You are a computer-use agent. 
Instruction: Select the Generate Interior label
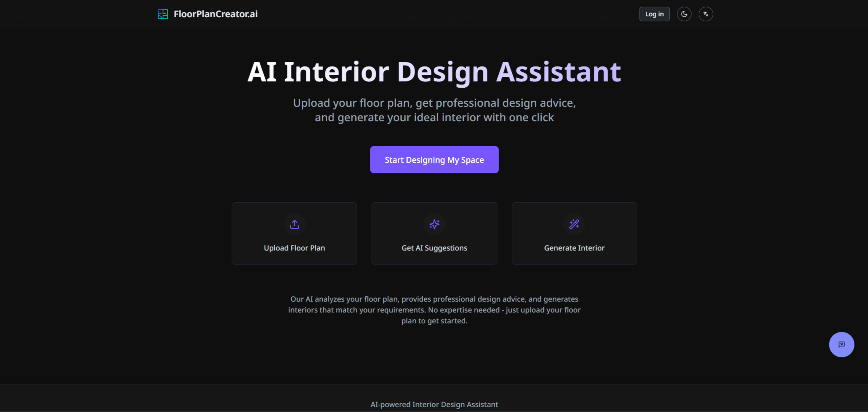pyautogui.click(x=574, y=248)
